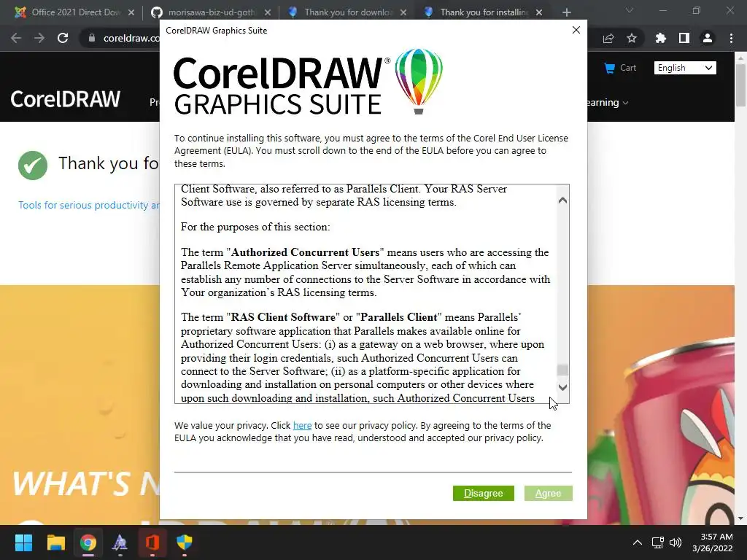Viewport: 747px width, 560px height.
Task: Click the Chrome icon in the taskbar
Action: pos(88,542)
